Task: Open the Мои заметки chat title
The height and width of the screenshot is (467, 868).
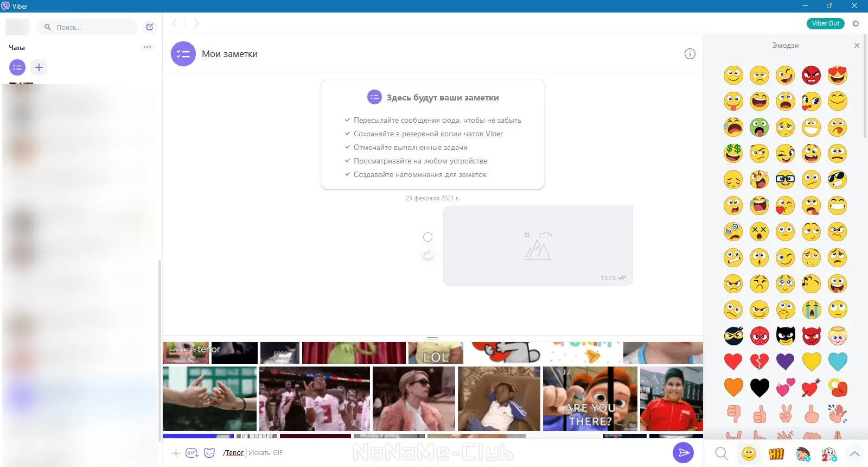Action: coord(229,54)
